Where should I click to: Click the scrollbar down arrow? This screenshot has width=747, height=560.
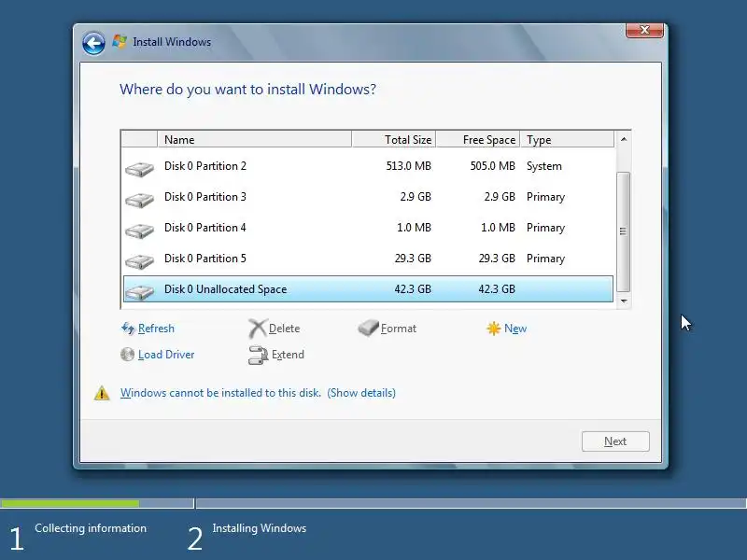[x=623, y=301]
